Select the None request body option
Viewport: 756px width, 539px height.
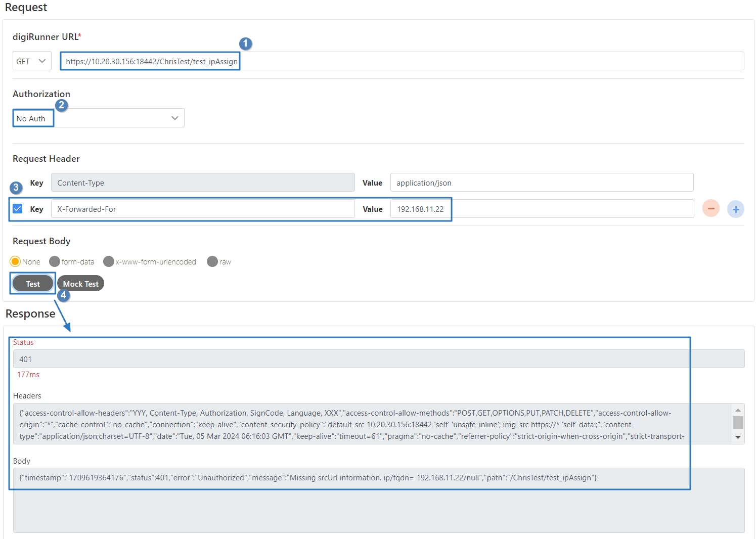[x=15, y=261]
